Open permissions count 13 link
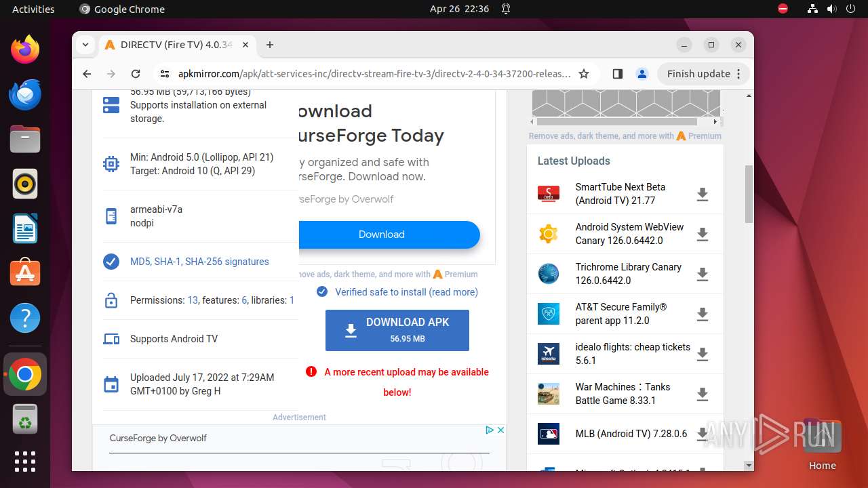The image size is (868, 488). 193,300
